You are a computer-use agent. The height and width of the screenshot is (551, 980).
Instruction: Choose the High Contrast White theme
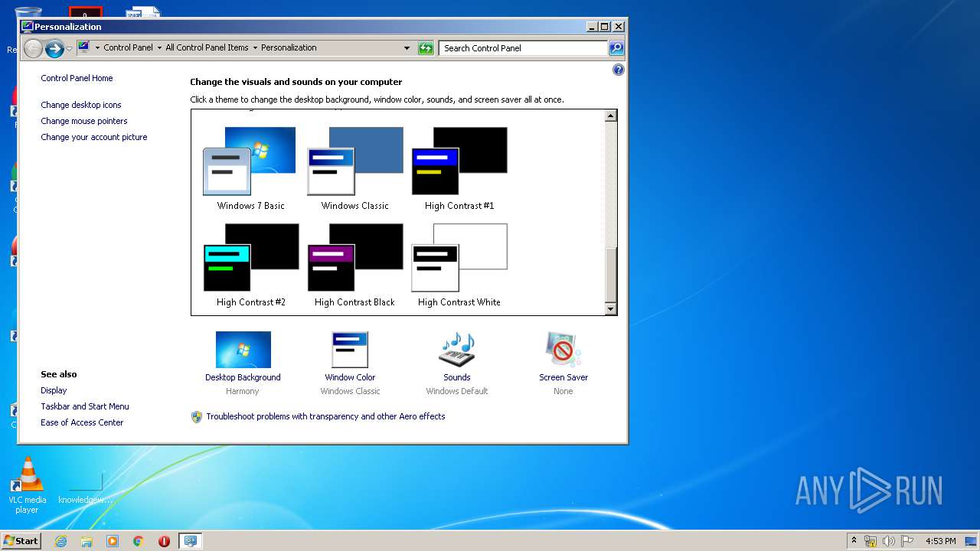[x=459, y=266]
